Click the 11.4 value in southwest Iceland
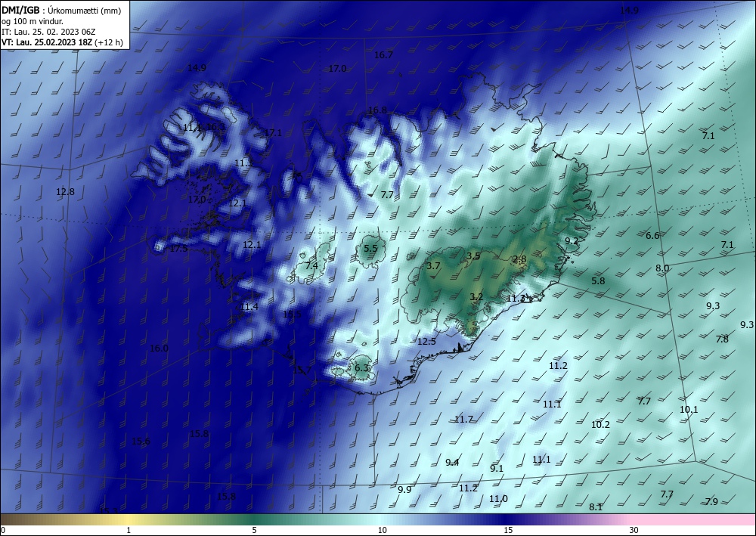Image resolution: width=756 pixels, height=536 pixels. 249,307
